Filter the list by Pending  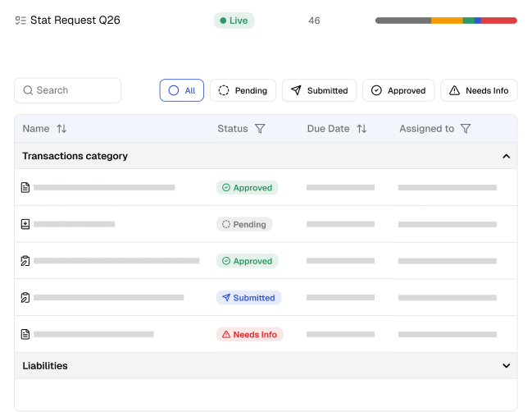tap(243, 90)
